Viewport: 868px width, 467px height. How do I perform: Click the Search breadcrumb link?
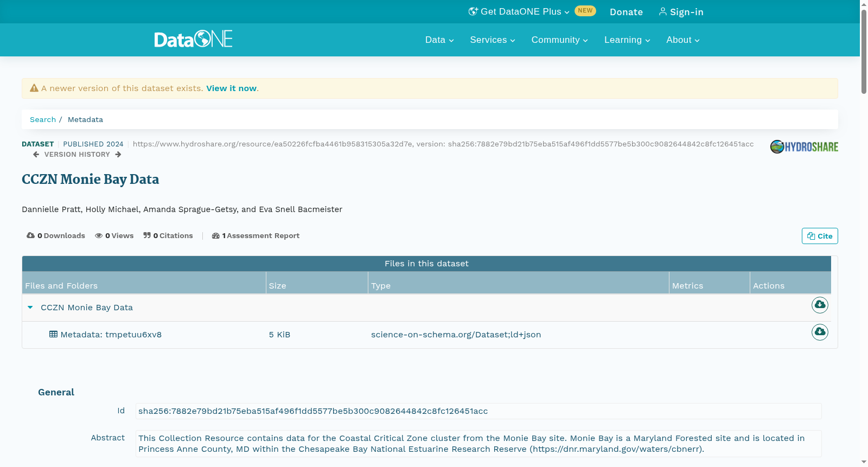(x=43, y=119)
